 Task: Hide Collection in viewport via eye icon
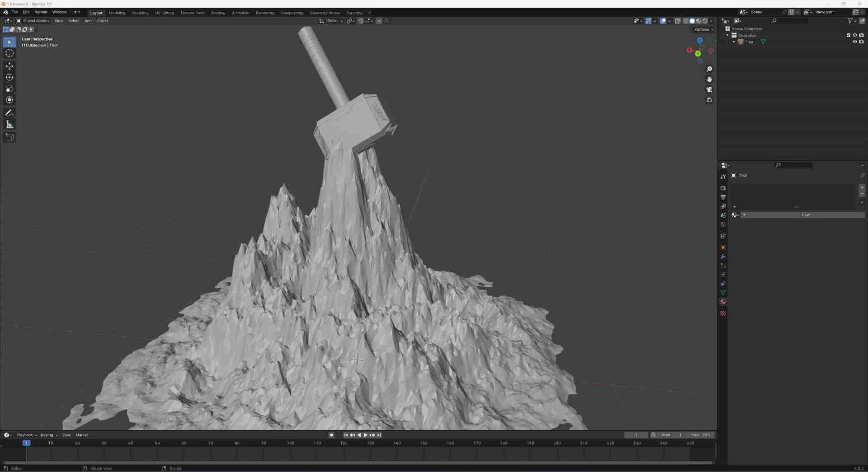coord(854,35)
